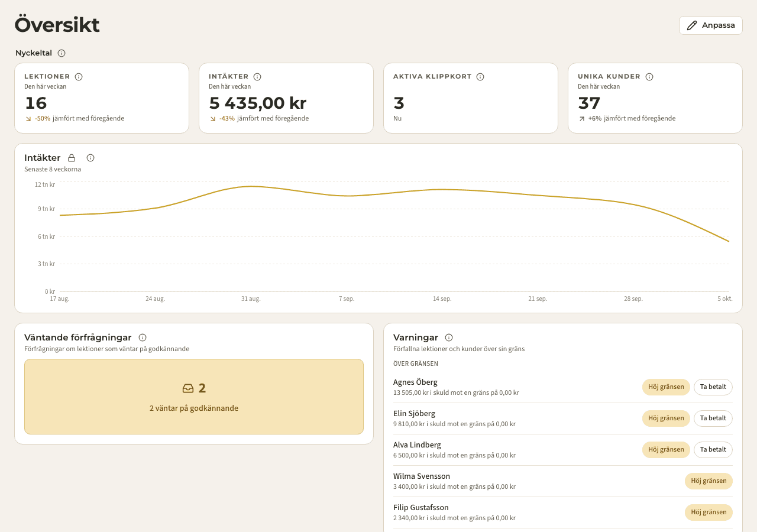The width and height of the screenshot is (757, 532).
Task: Click Ta betalt for Alva Lindberg
Action: click(713, 449)
